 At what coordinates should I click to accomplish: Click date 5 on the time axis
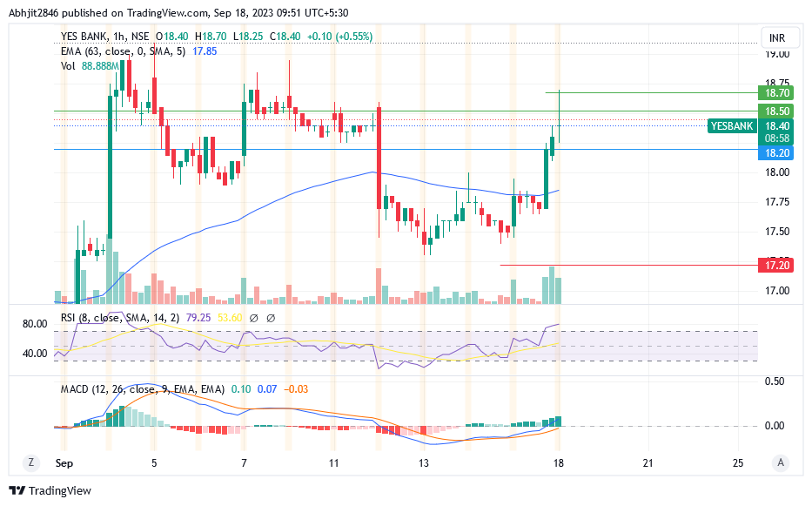154,463
